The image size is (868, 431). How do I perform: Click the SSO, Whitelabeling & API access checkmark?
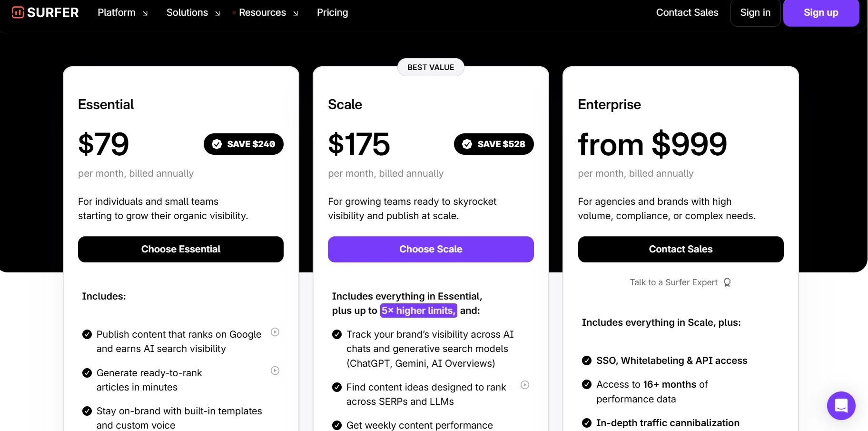587,361
